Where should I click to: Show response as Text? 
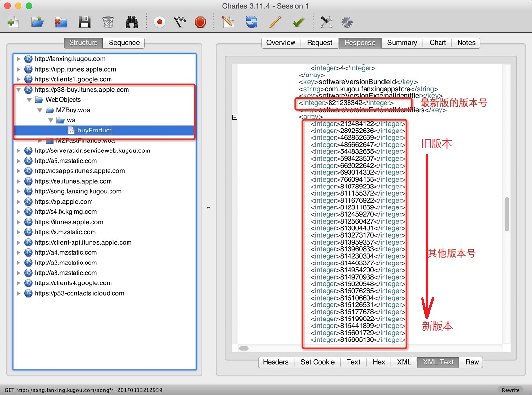point(353,362)
